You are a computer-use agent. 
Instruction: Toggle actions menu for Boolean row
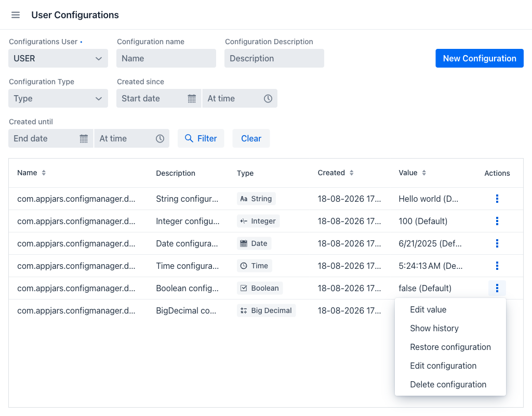tap(497, 288)
